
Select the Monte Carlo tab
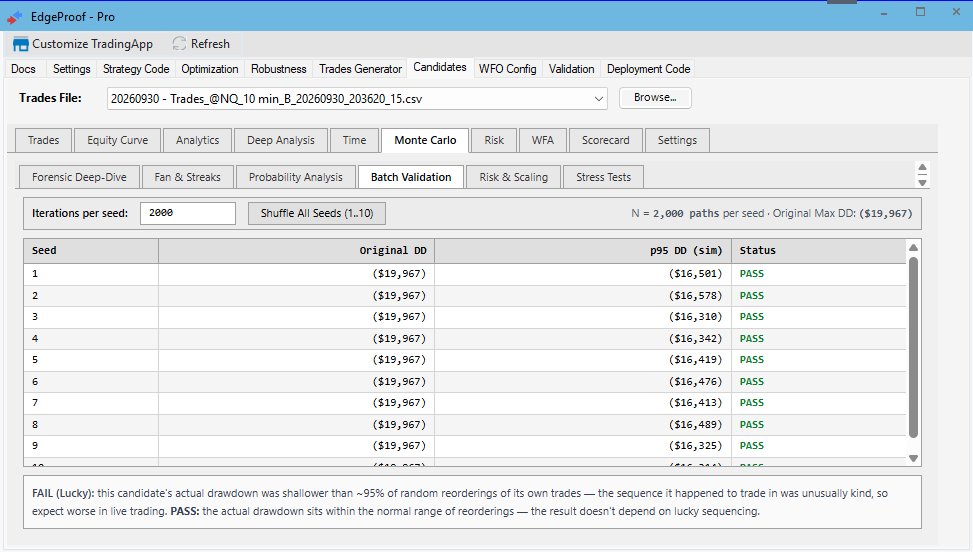click(425, 140)
